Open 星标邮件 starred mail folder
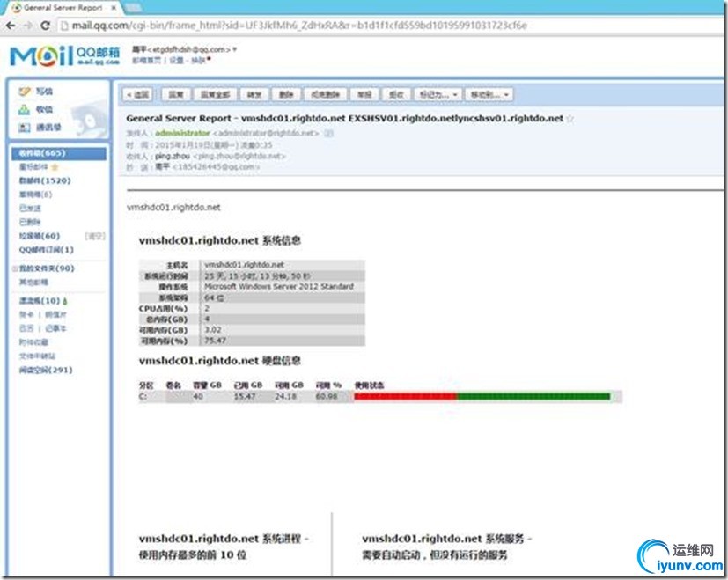 pos(33,166)
